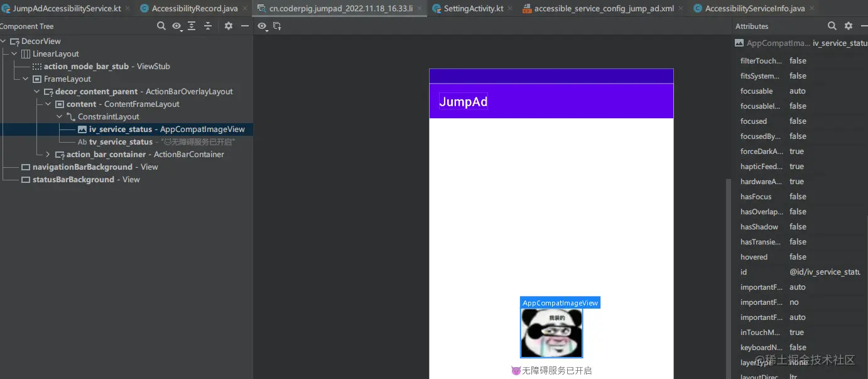Click the keyboardN attribute row
Viewport: 868px width, 379px height.
(x=800, y=348)
